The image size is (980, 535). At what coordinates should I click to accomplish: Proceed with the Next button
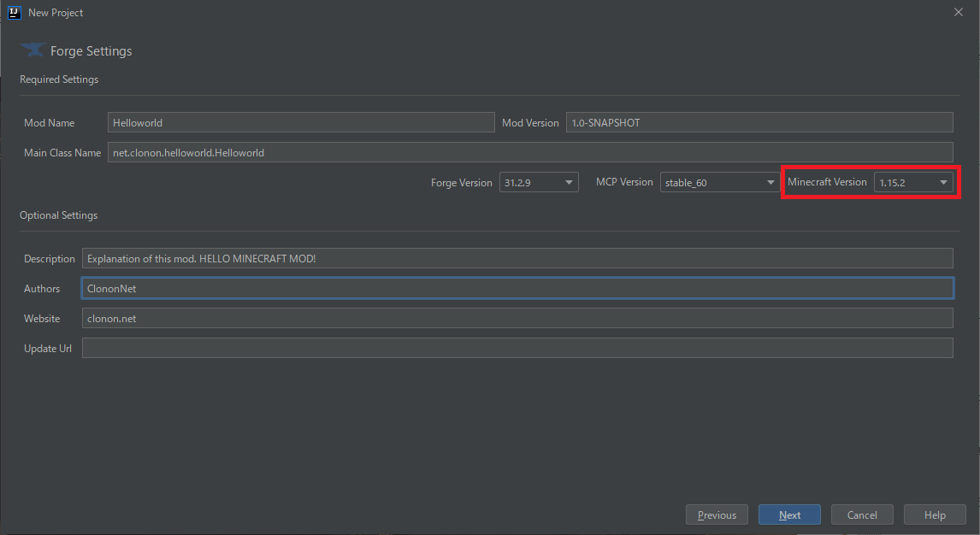(x=789, y=515)
